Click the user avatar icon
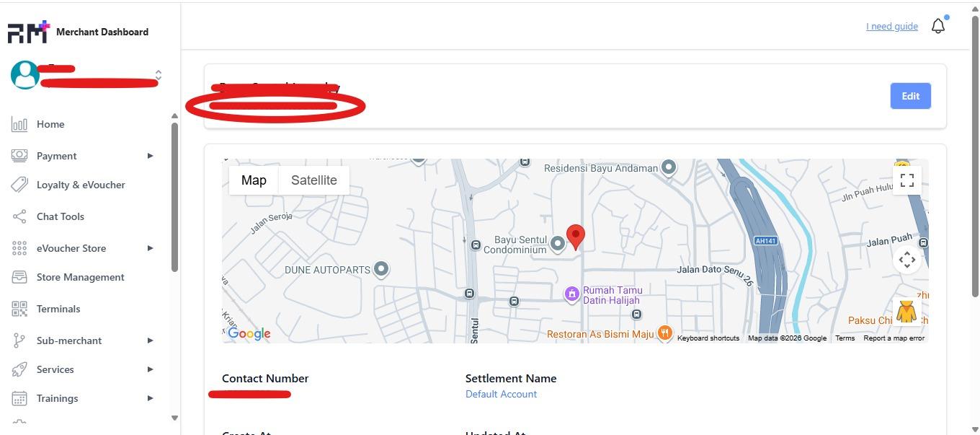Image resolution: width=980 pixels, height=435 pixels. (x=25, y=75)
